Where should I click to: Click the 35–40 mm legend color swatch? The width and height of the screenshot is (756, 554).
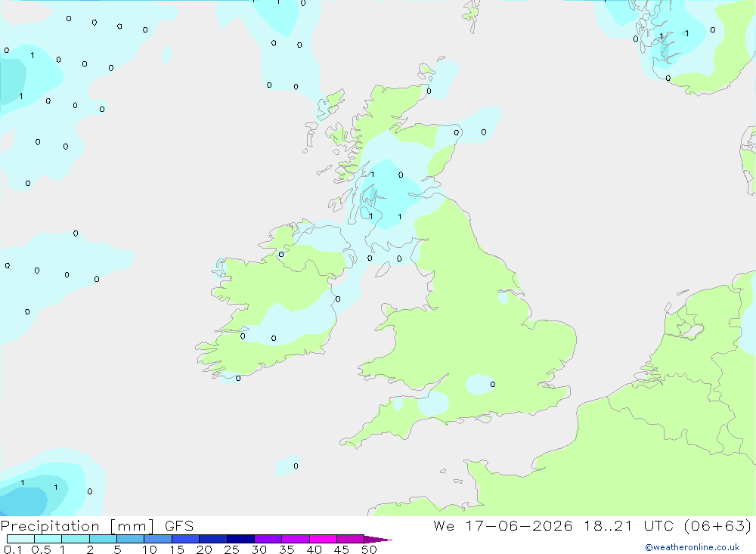point(296,539)
